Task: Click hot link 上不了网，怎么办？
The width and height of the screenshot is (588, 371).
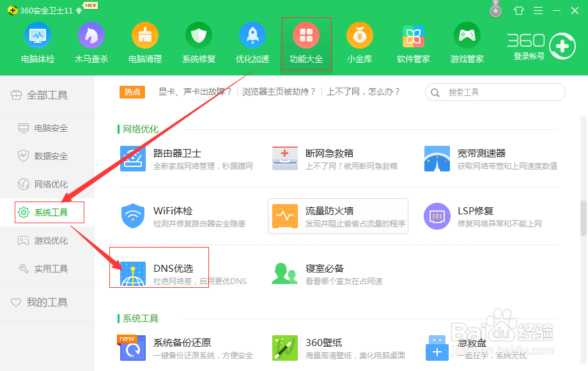Action: (364, 92)
